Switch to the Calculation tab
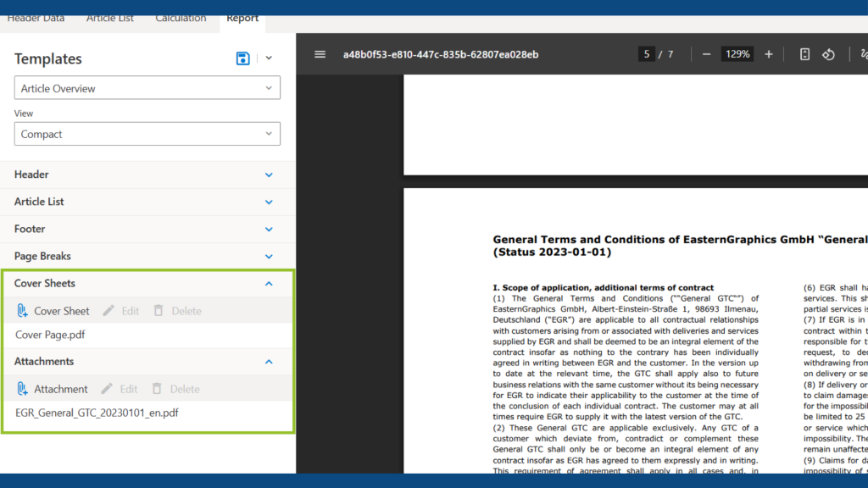The image size is (868, 488). [x=181, y=17]
